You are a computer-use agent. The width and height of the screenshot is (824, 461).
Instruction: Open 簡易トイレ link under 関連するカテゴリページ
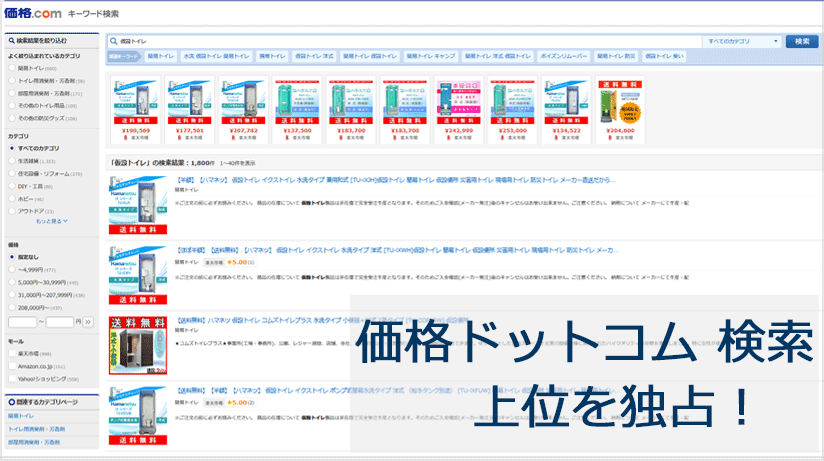21,416
